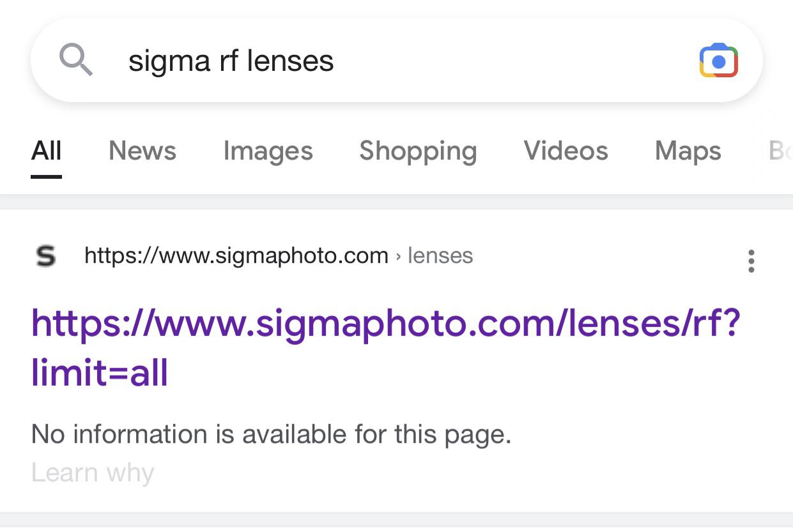This screenshot has width=793, height=532.
Task: Click the 'Learn why' link
Action: [x=92, y=473]
